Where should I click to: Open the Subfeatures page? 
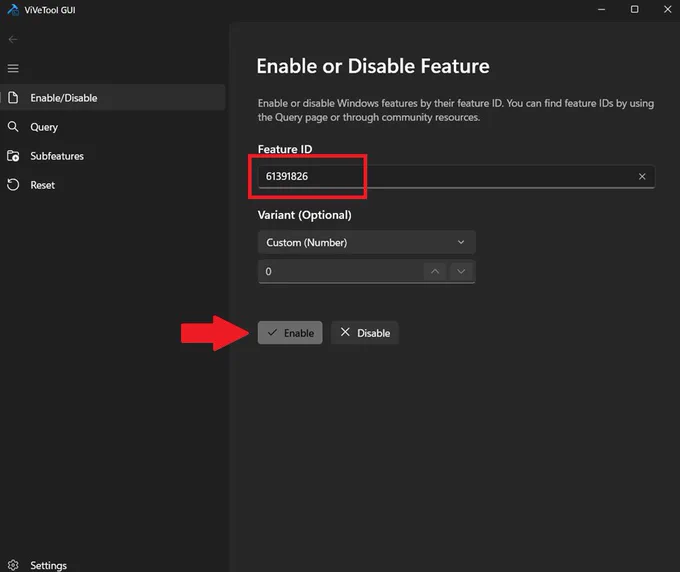[x=113, y=156]
